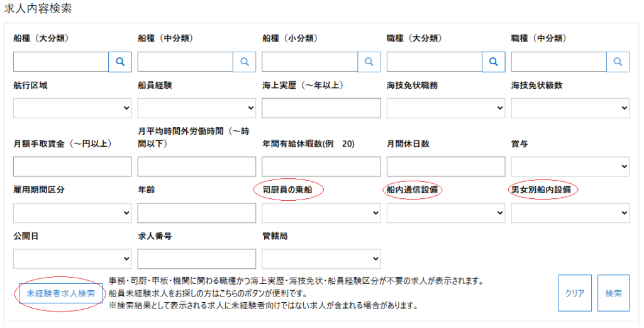Viewport: 644px width, 328px height.
Task: Click the search icon next to 職種（大分類）
Action: tap(494, 62)
